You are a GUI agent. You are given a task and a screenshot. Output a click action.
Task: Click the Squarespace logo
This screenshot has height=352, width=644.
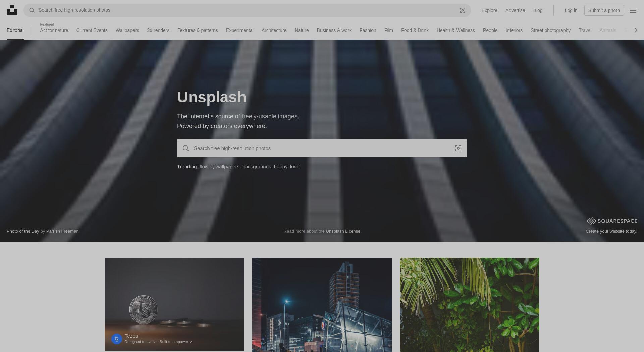point(612,221)
